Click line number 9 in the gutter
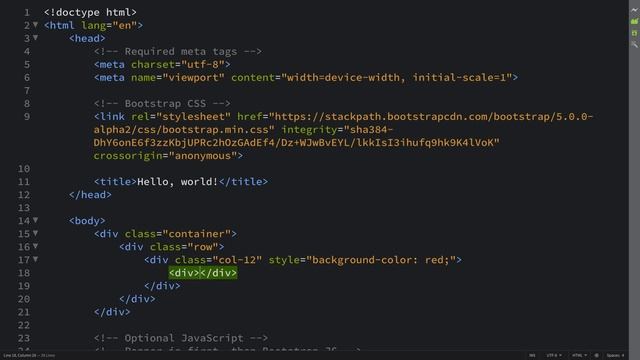This screenshot has width=640, height=360. (27, 117)
